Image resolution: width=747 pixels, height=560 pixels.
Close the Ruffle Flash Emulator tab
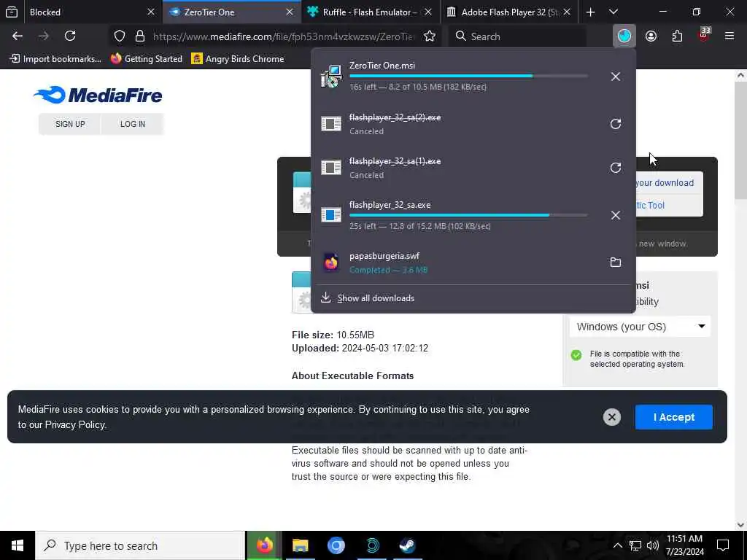pos(427,12)
